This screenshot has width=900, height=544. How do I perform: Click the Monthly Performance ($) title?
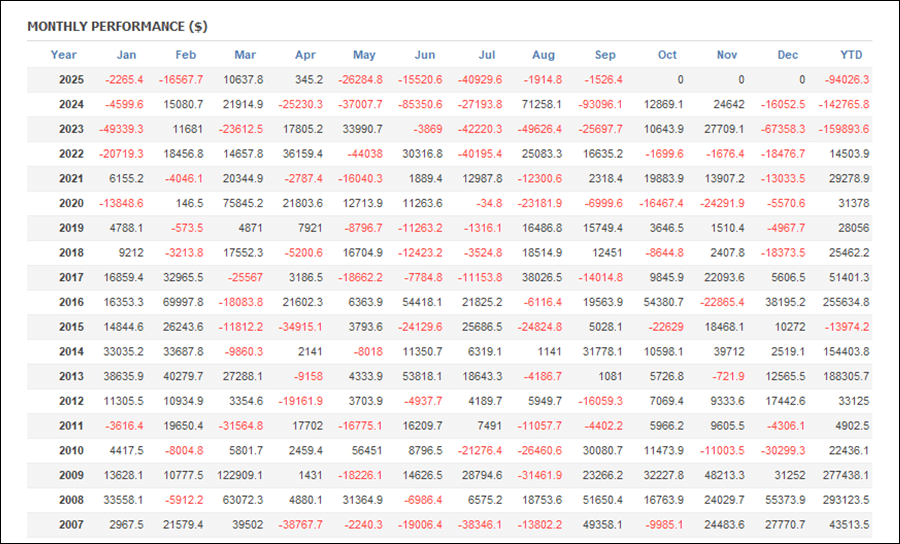tap(117, 26)
